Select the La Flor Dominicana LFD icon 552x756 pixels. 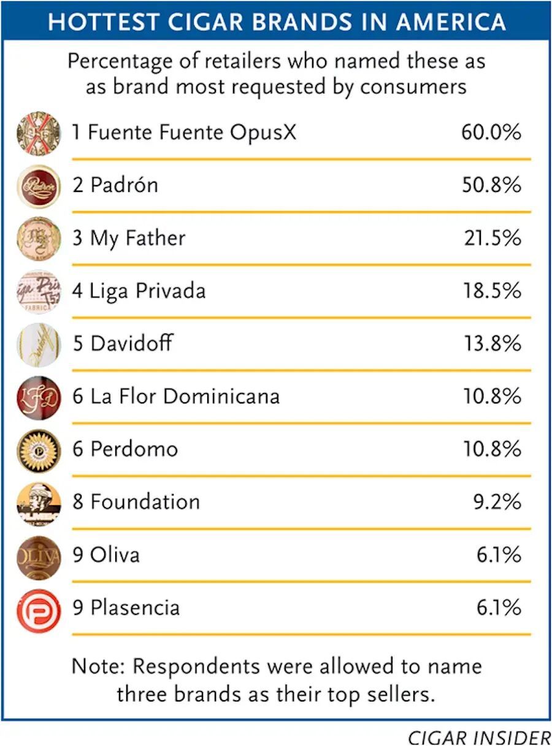39,397
